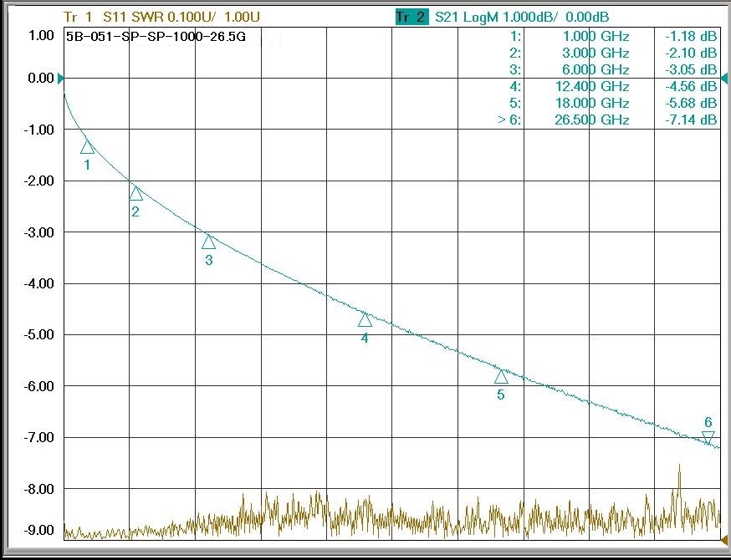
Task: Click the marker 2 readout 3.000 GHz
Action: pyautogui.click(x=596, y=53)
